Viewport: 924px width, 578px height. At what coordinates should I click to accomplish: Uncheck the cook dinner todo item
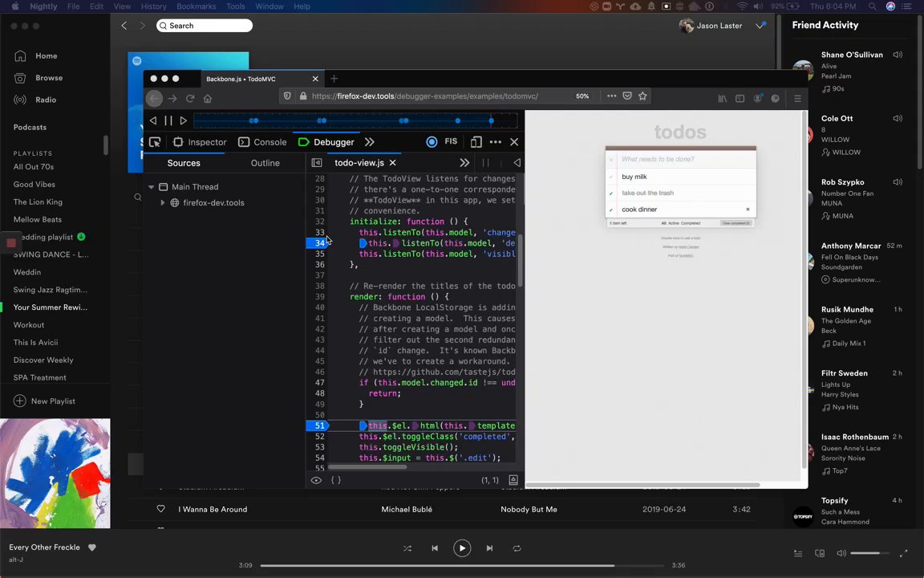click(x=611, y=210)
